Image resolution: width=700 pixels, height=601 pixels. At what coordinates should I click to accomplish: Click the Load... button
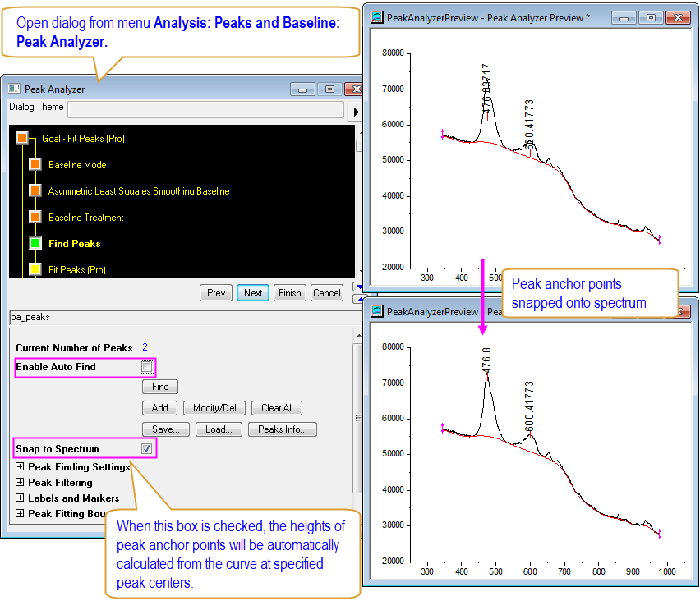pos(219,429)
